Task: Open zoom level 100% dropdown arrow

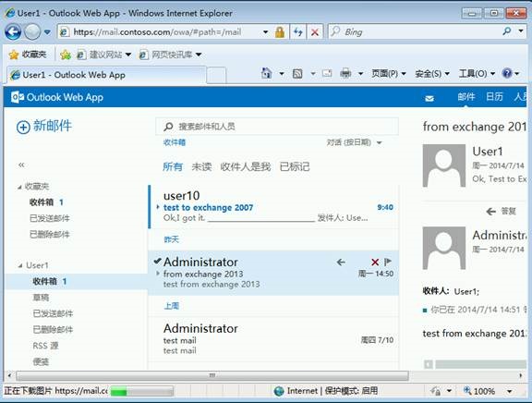Action: [x=509, y=392]
